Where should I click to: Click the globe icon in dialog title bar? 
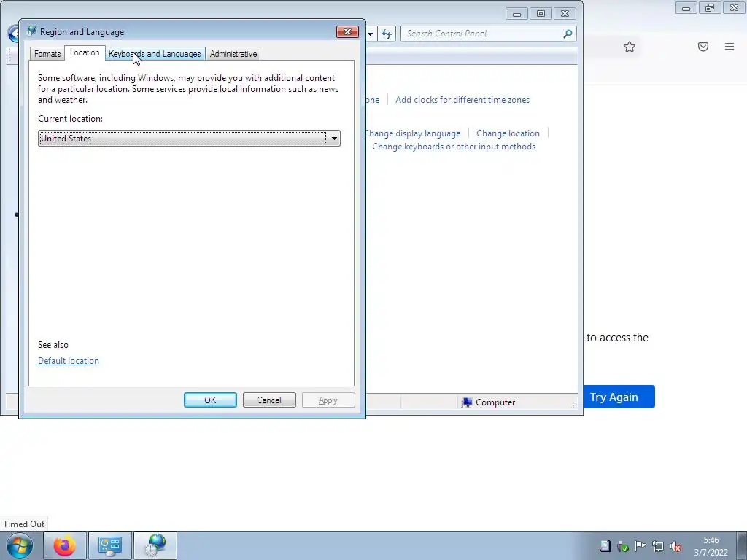click(31, 31)
